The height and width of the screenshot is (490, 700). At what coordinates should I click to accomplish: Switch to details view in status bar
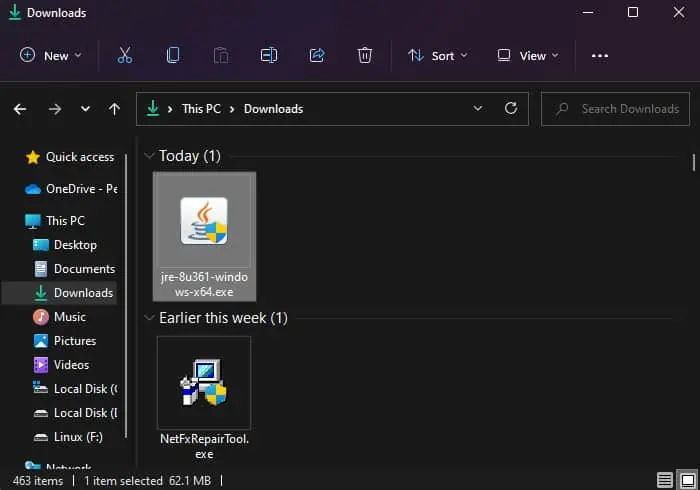tap(665, 480)
